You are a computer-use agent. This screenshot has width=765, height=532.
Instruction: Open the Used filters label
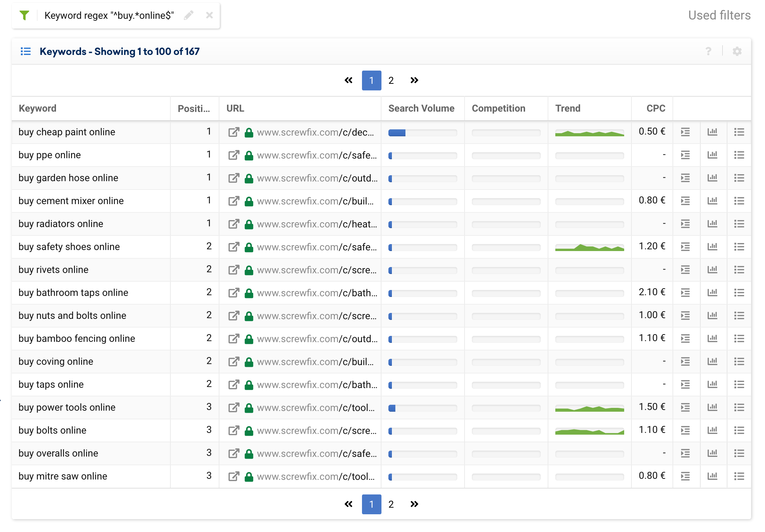(x=719, y=15)
